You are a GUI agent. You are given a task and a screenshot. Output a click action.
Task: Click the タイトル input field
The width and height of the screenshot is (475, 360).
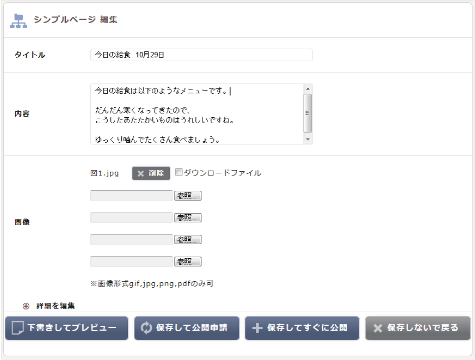[201, 55]
